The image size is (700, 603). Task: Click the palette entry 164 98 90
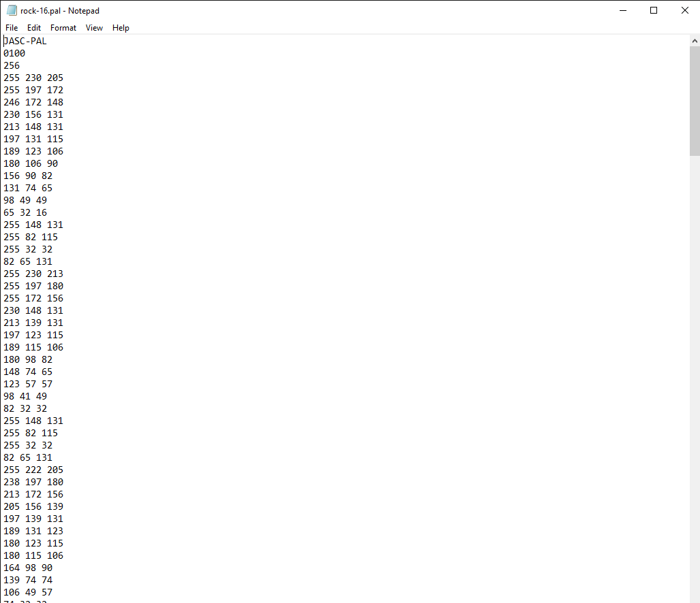click(x=28, y=568)
